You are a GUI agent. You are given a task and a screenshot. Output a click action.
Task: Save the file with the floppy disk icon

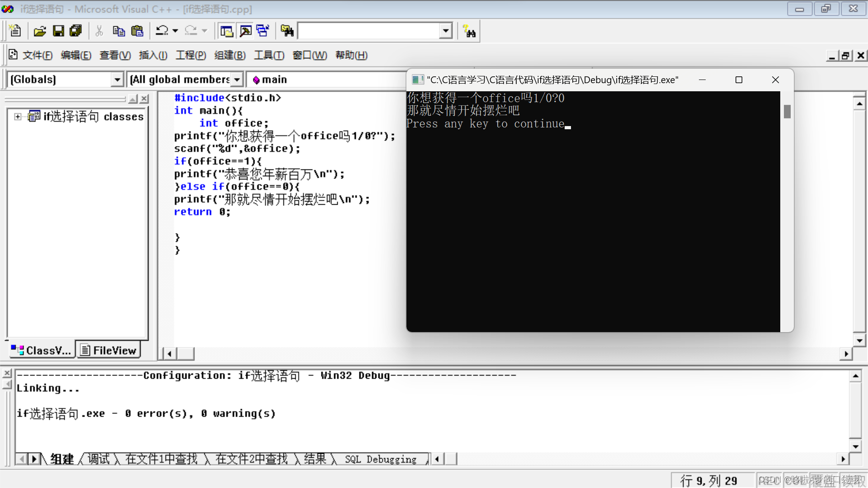pyautogui.click(x=58, y=31)
